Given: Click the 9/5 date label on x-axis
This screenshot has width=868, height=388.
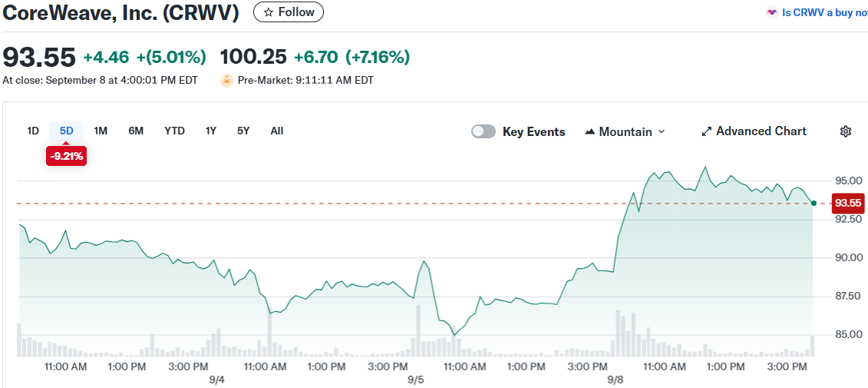Looking at the screenshot, I should (x=415, y=380).
